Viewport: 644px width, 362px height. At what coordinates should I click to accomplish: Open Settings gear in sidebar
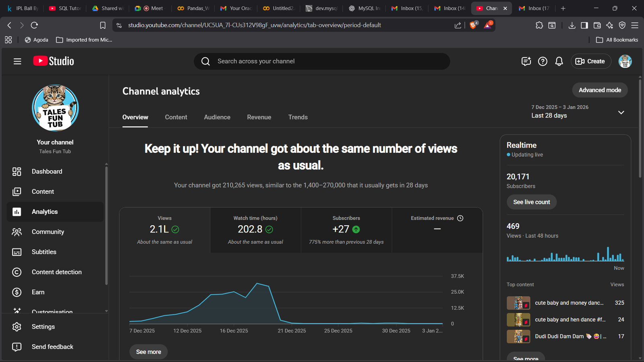coord(43,327)
